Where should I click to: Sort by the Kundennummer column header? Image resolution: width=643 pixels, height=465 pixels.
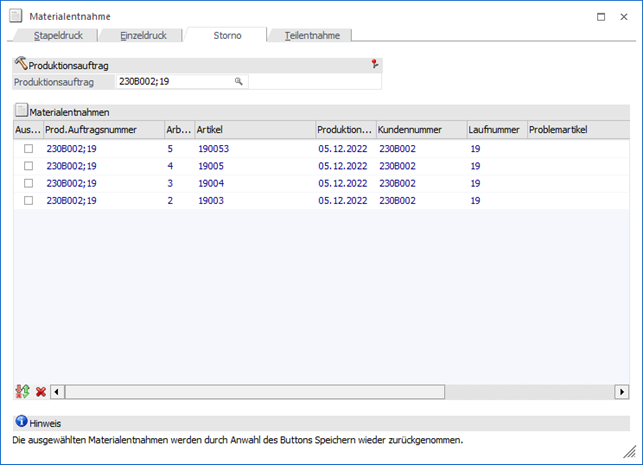click(x=420, y=130)
